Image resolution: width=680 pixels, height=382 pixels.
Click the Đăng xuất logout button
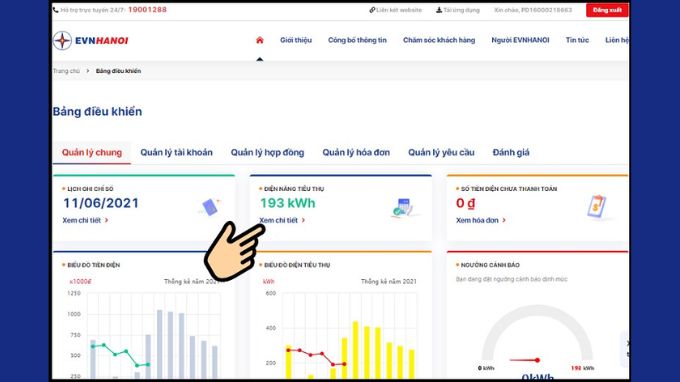point(607,10)
